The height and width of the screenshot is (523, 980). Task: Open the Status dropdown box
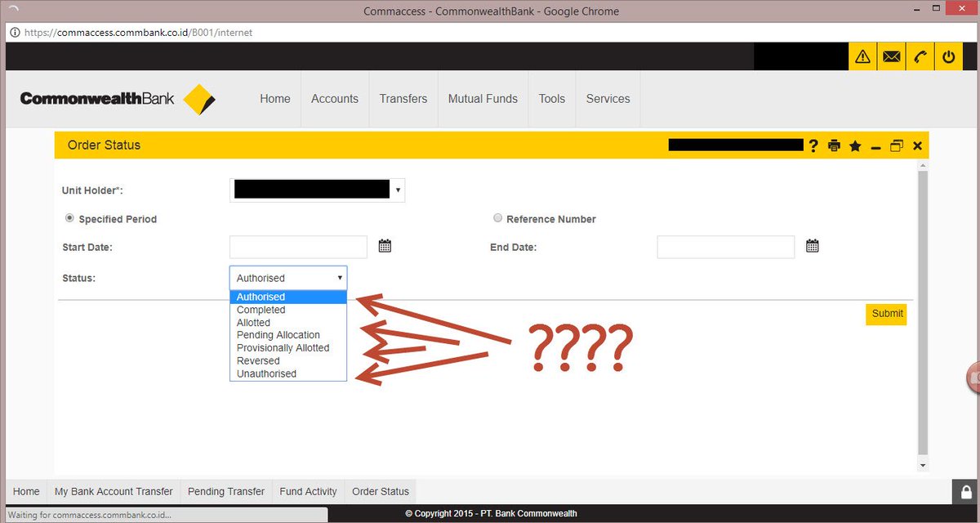288,278
